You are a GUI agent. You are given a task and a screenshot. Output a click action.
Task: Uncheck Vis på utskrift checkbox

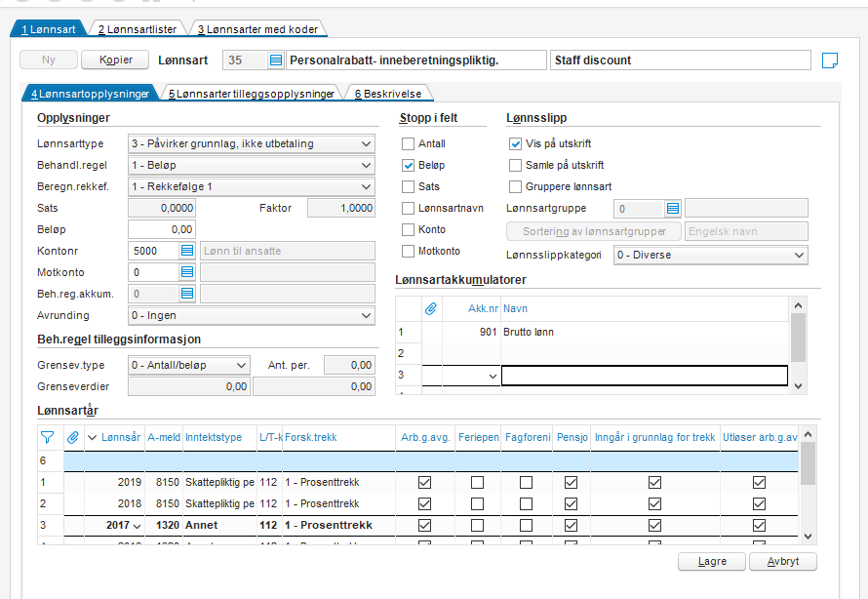(x=515, y=144)
